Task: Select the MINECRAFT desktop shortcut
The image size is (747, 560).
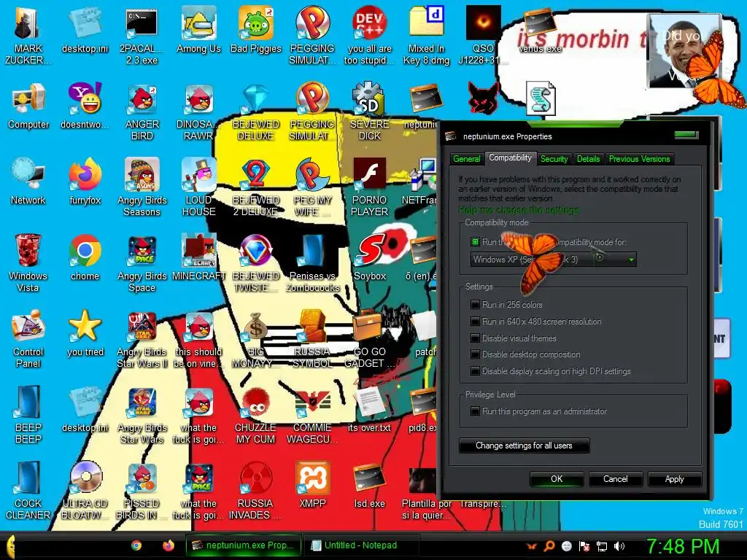Action: [198, 257]
